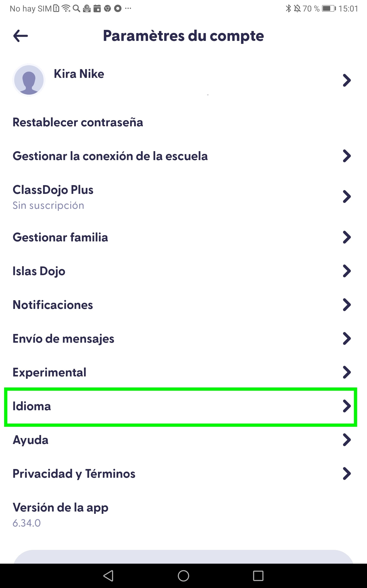Screen dimensions: 367x588
Task: Tap the back arrow icon
Action: (21, 36)
